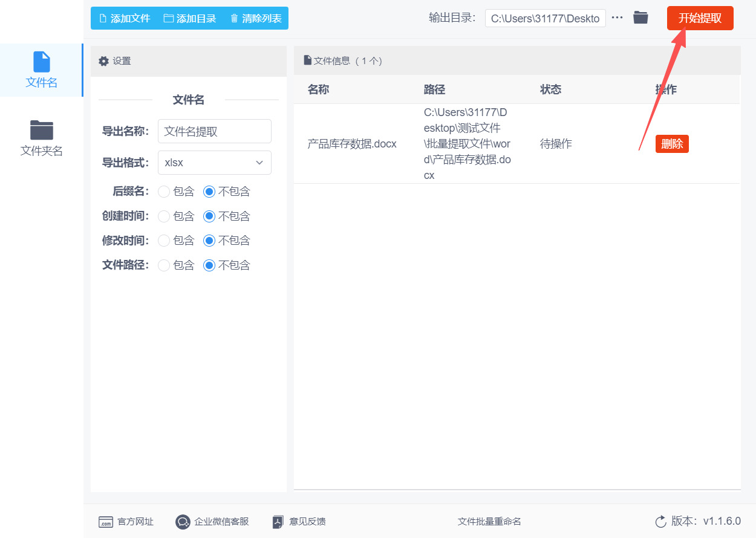Select 包含 for 修改时间
The height and width of the screenshot is (538, 756).
[164, 241]
